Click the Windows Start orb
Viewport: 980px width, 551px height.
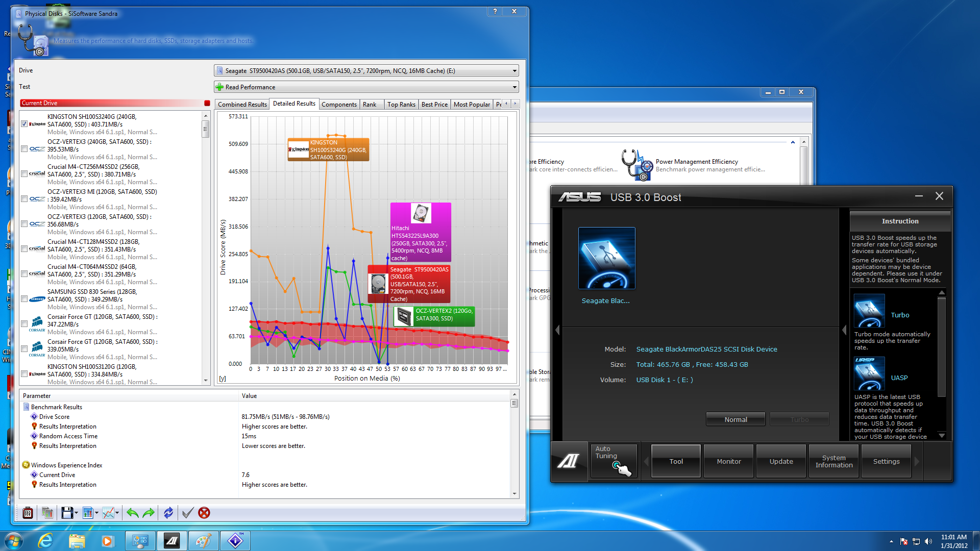click(13, 541)
